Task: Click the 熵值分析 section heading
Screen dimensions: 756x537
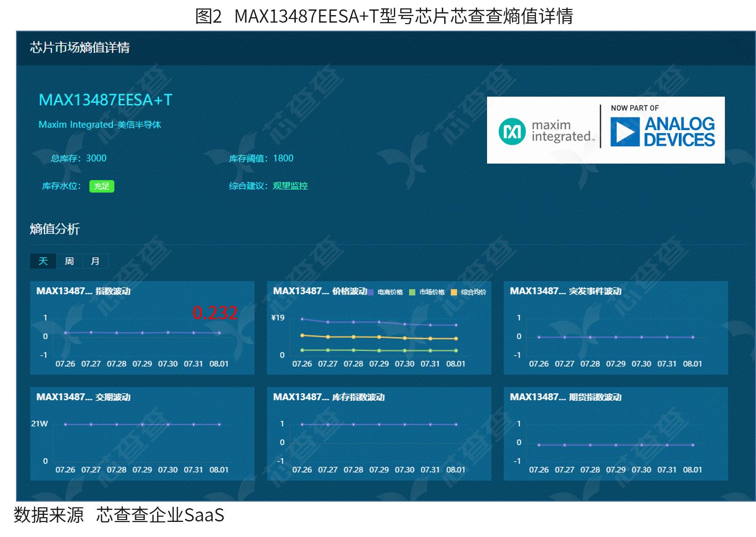Action: pyautogui.click(x=55, y=229)
